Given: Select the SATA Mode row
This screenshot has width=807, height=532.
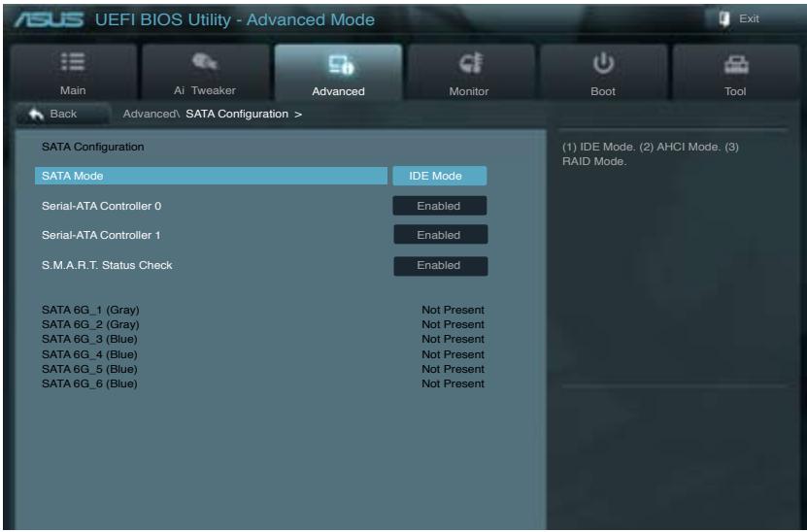Looking at the screenshot, I should tap(211, 176).
